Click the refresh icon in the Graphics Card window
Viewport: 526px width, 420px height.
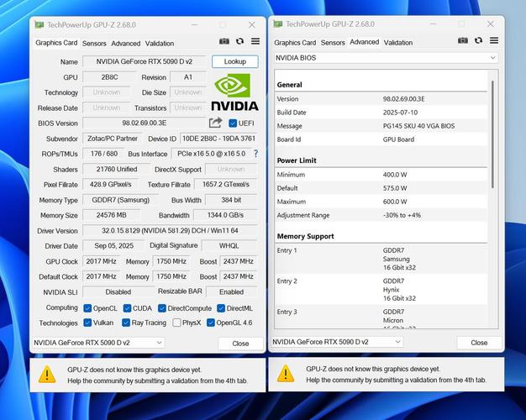pyautogui.click(x=239, y=41)
